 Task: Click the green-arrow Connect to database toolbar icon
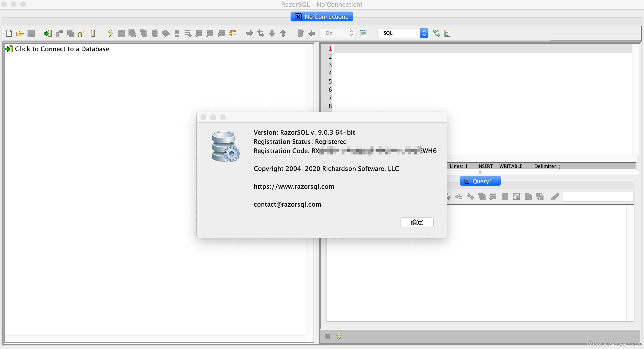tap(48, 33)
